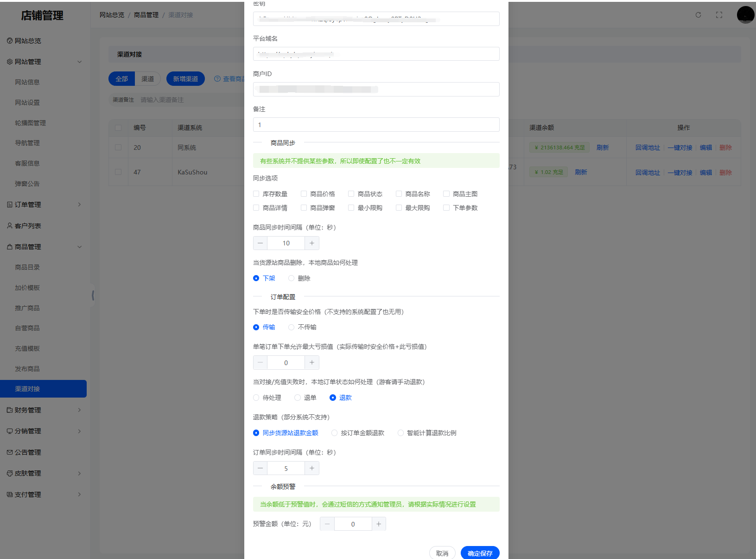
Task: Click the plus icon for product sync interval
Action: coord(312,243)
